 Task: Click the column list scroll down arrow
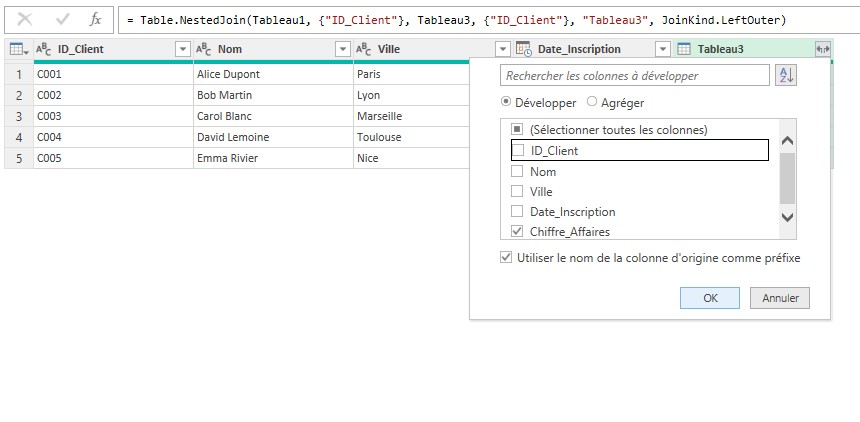787,216
